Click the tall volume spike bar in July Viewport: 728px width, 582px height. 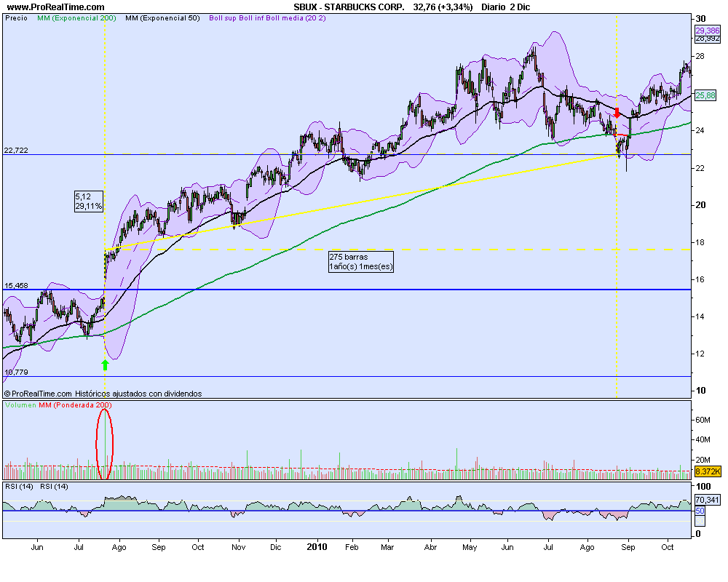click(x=106, y=445)
